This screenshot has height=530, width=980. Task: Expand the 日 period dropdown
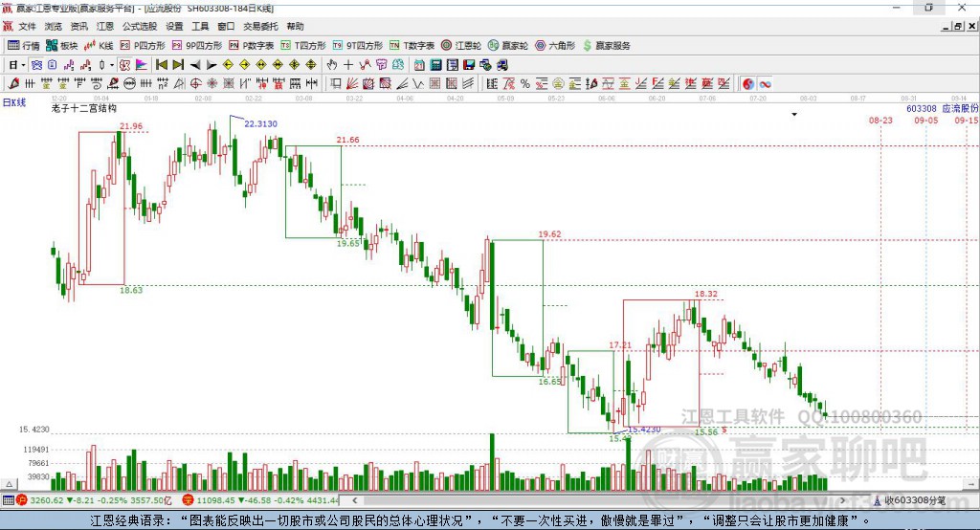[23, 65]
